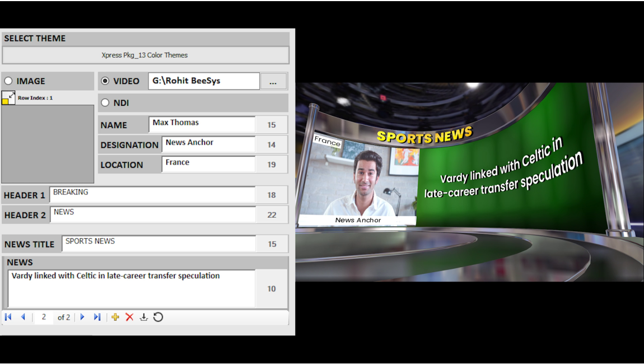The width and height of the screenshot is (644, 364).
Task: Click the NAME field containing Max Thomas
Action: click(202, 124)
